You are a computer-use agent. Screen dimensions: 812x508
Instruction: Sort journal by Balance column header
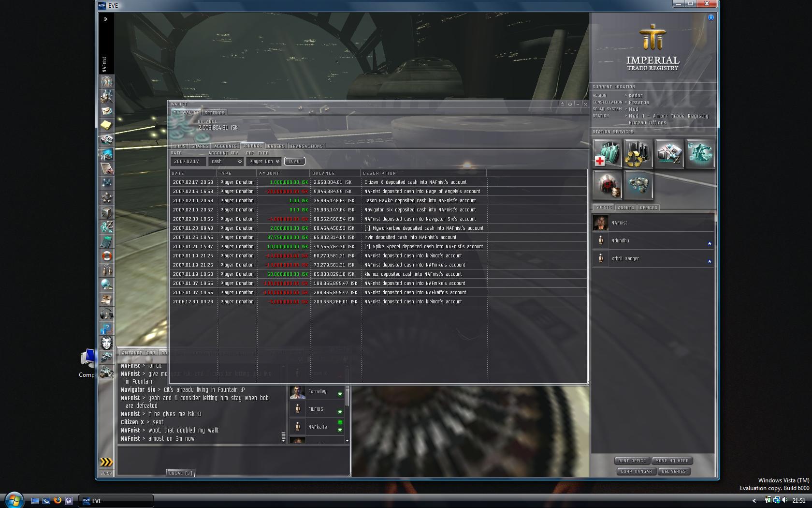click(335, 173)
